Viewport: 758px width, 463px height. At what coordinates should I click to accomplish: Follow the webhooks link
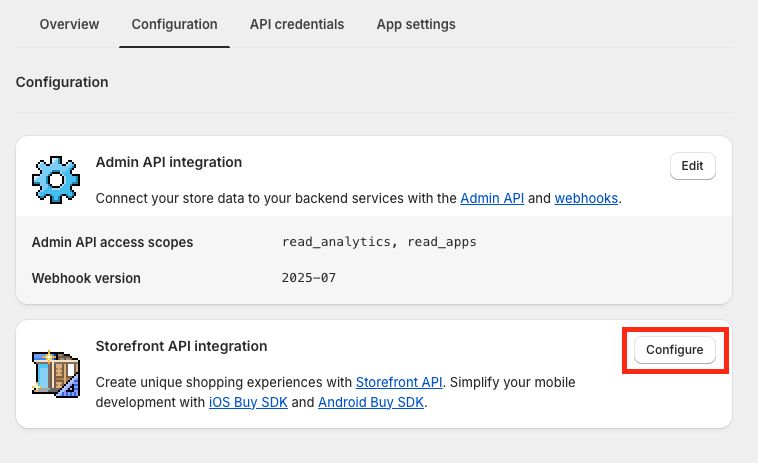[586, 198]
